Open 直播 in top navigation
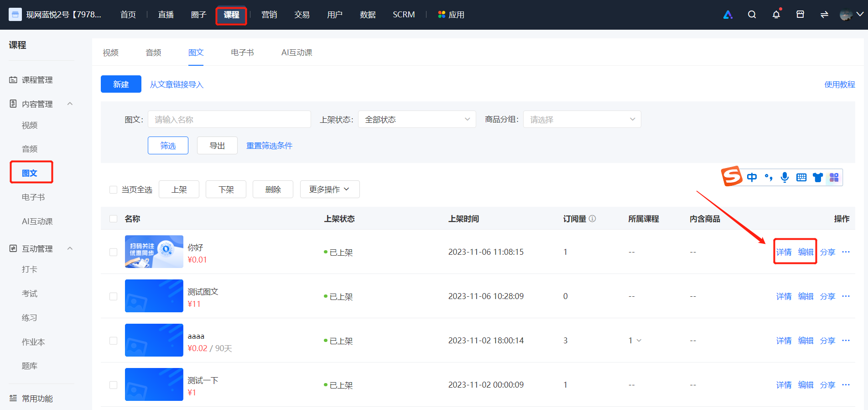The width and height of the screenshot is (868, 410). pos(166,15)
